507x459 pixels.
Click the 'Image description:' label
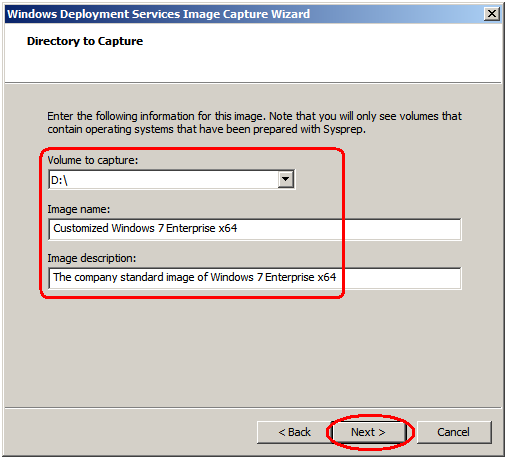click(92, 258)
